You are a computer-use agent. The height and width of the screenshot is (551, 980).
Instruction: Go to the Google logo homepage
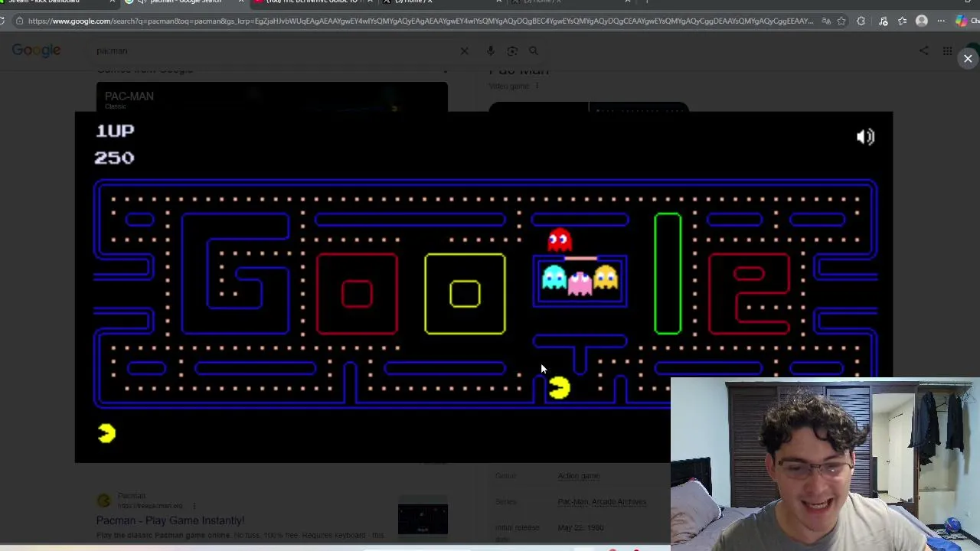36,51
